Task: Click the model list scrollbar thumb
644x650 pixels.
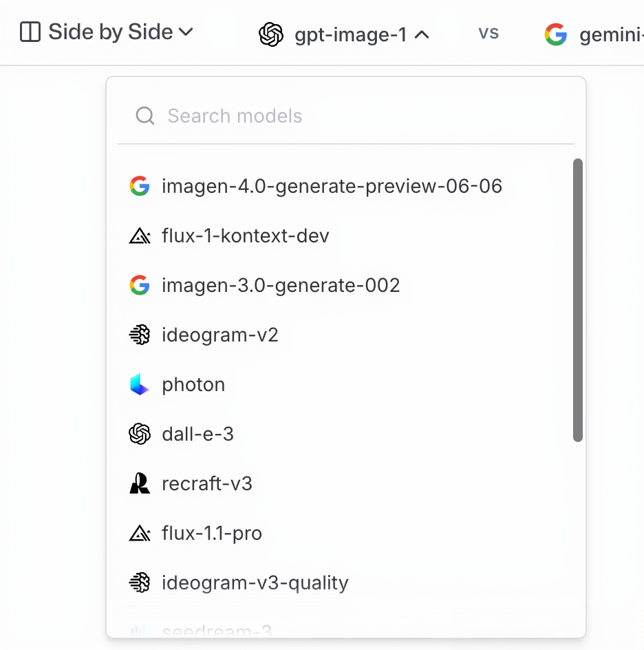Action: (x=578, y=300)
